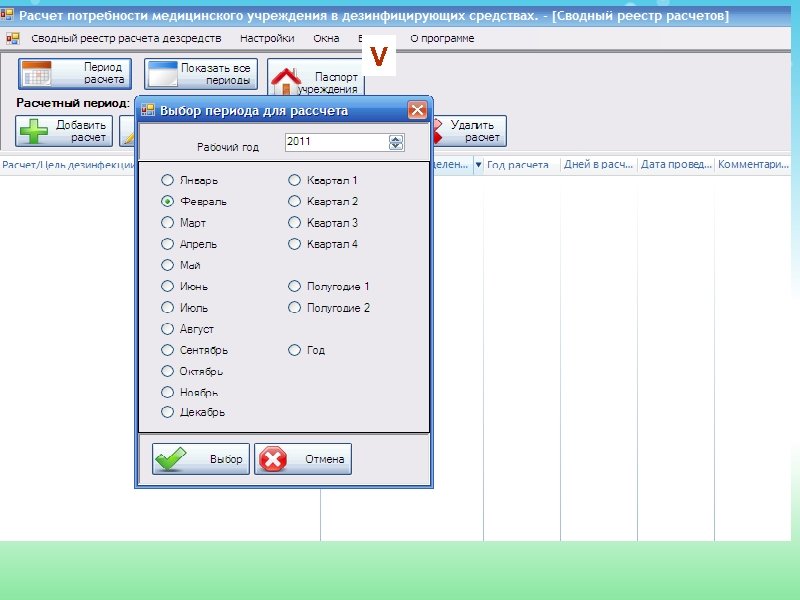
Task: Click the Удалить расчет button
Action: point(469,131)
